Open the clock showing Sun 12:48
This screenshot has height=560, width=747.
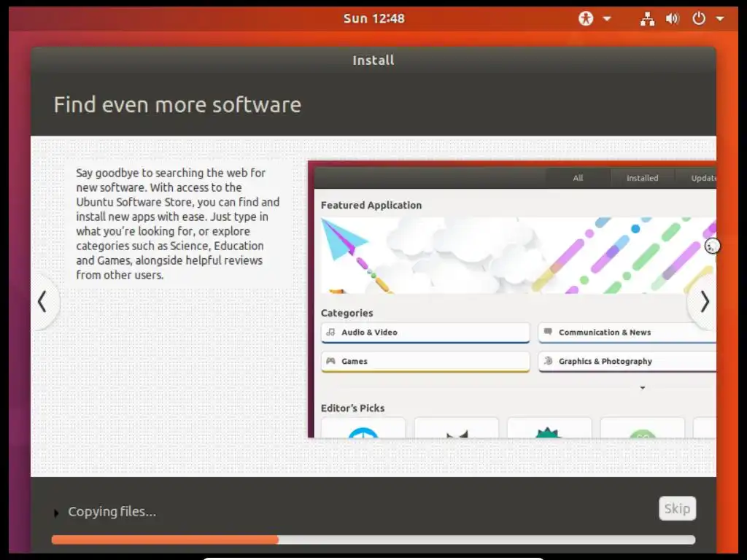point(374,18)
